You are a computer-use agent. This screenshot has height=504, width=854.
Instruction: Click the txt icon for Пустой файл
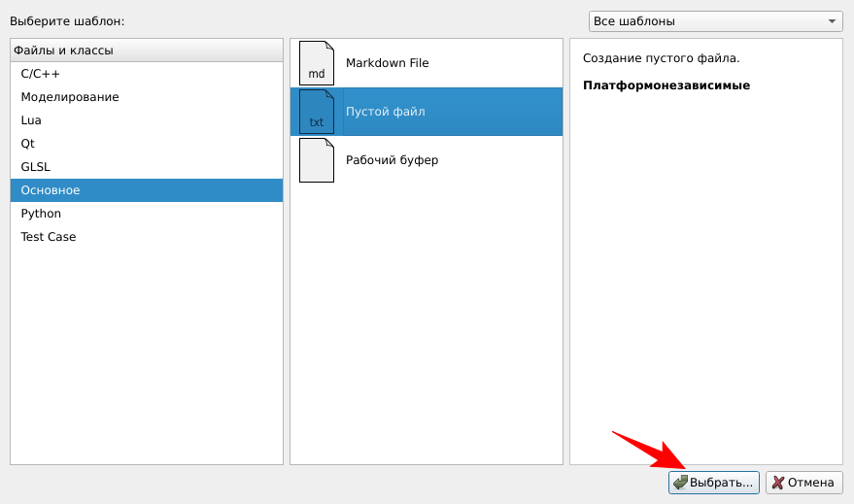click(317, 112)
